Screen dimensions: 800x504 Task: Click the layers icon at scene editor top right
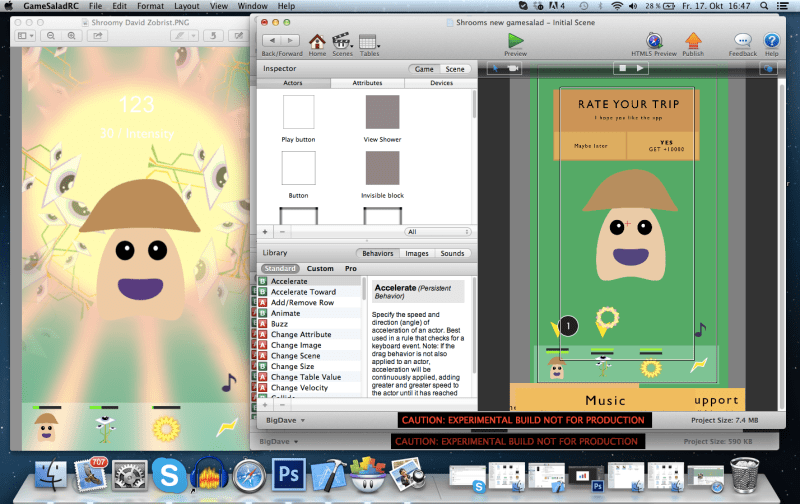pyautogui.click(x=768, y=68)
